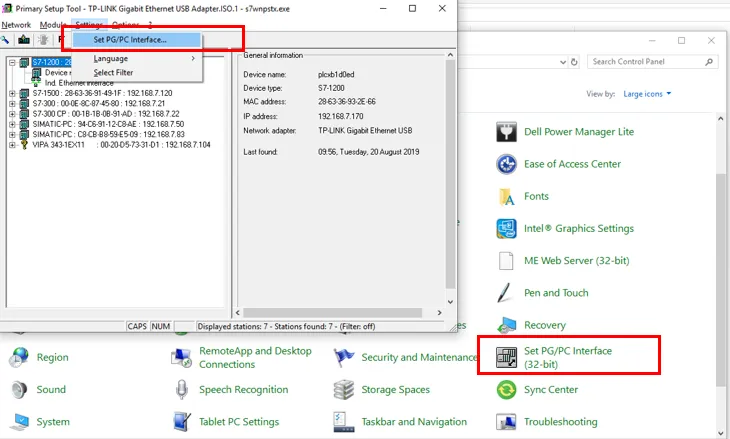Open the Settings menu

click(x=89, y=25)
